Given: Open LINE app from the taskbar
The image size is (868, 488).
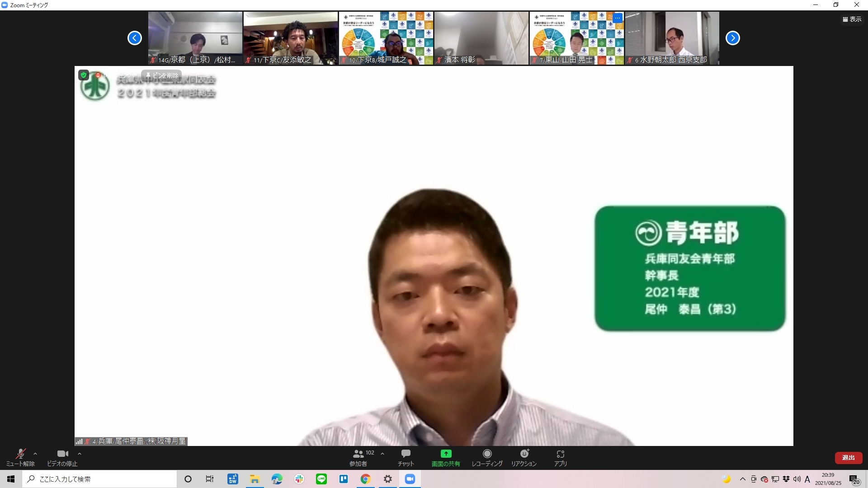Looking at the screenshot, I should tap(321, 479).
